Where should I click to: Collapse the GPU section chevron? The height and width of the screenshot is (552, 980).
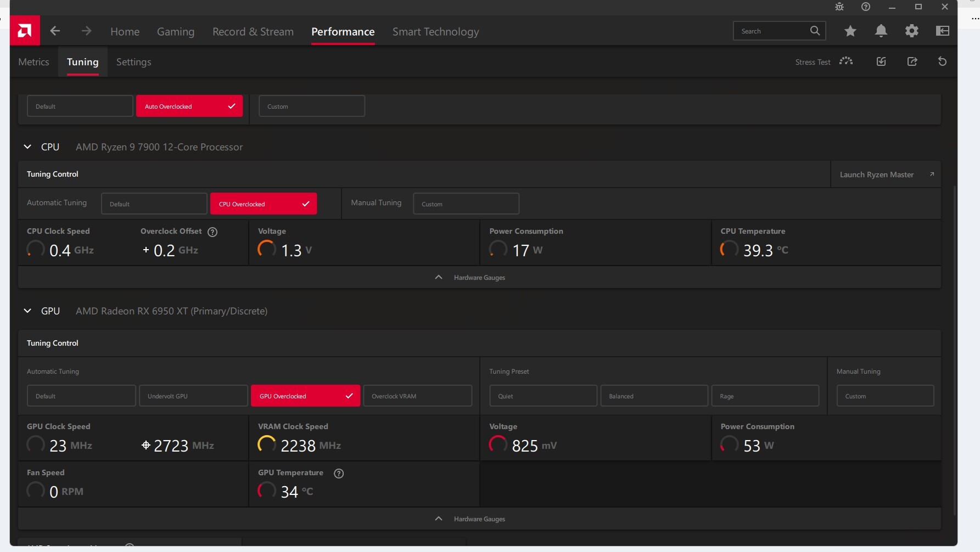27,311
